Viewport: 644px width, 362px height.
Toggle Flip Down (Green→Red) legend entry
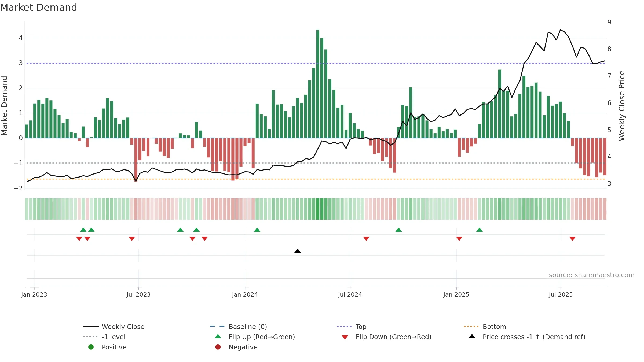[x=386, y=337]
